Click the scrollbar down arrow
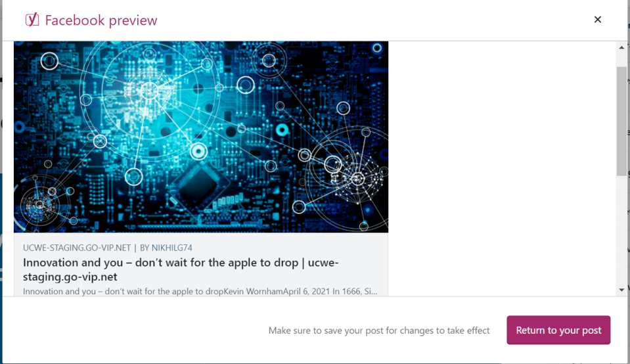Viewport: 630px width, 364px height. pos(621,290)
